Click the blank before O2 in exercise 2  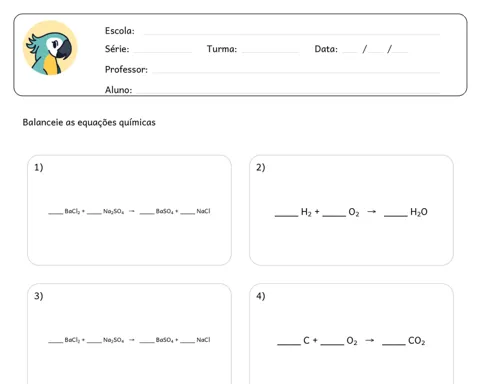pyautogui.click(x=334, y=216)
